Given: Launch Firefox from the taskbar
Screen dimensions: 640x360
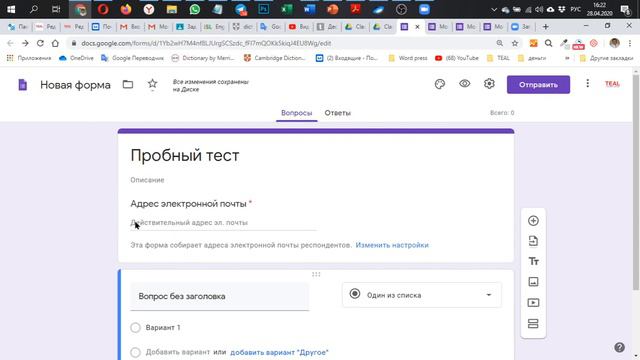Looking at the screenshot, I should [126, 9].
